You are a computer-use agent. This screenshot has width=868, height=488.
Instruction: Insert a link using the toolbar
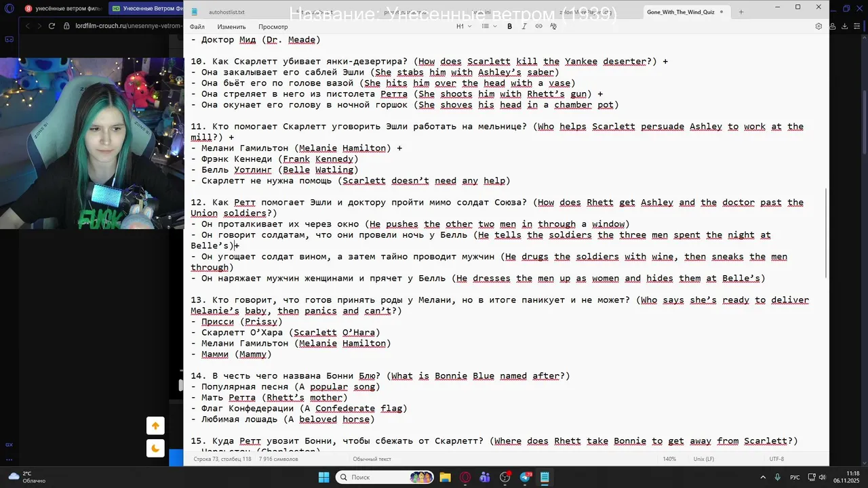pyautogui.click(x=539, y=26)
